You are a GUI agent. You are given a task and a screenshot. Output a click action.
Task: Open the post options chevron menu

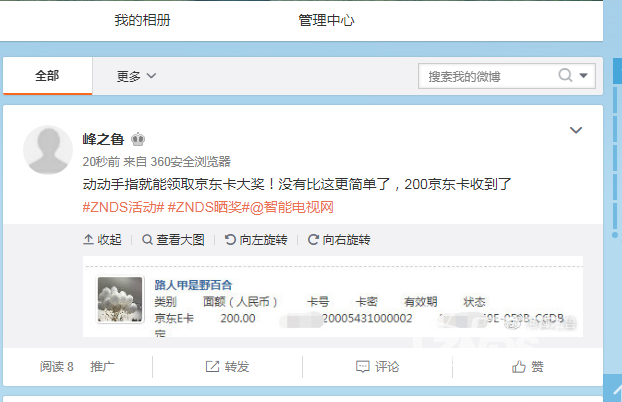576,130
